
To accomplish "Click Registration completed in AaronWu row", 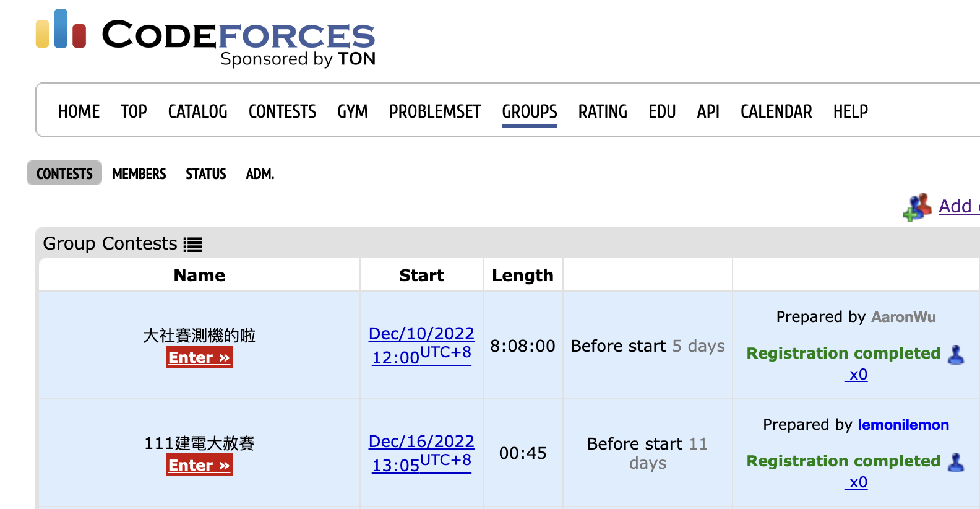I will 843,354.
